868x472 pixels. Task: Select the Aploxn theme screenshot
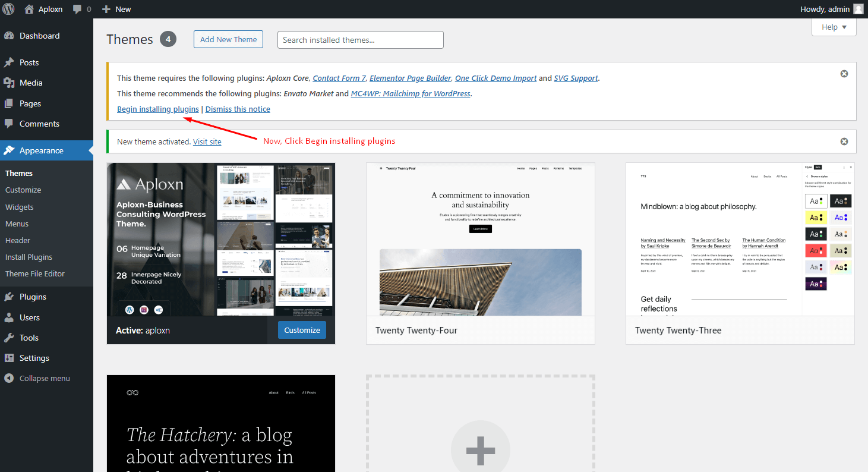(x=221, y=240)
